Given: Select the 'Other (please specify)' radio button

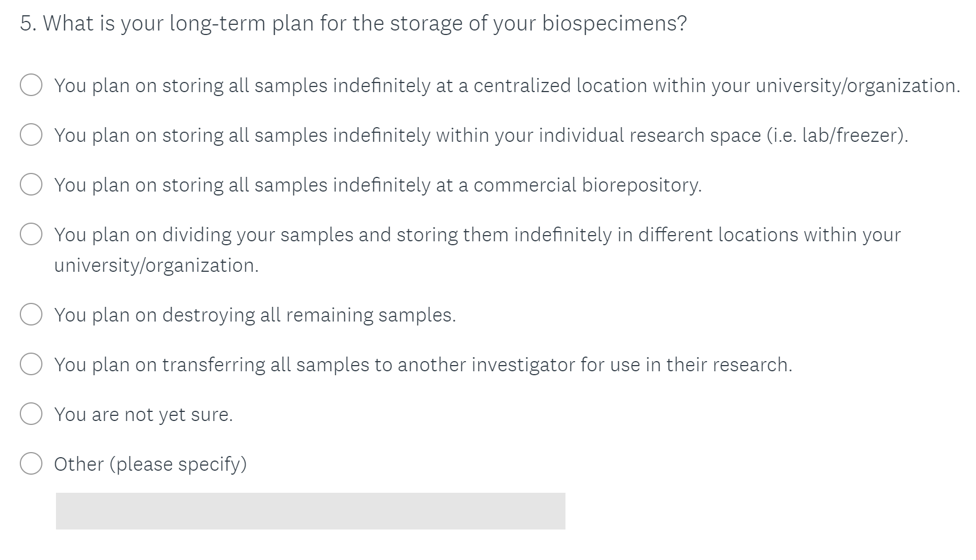Looking at the screenshot, I should [31, 464].
